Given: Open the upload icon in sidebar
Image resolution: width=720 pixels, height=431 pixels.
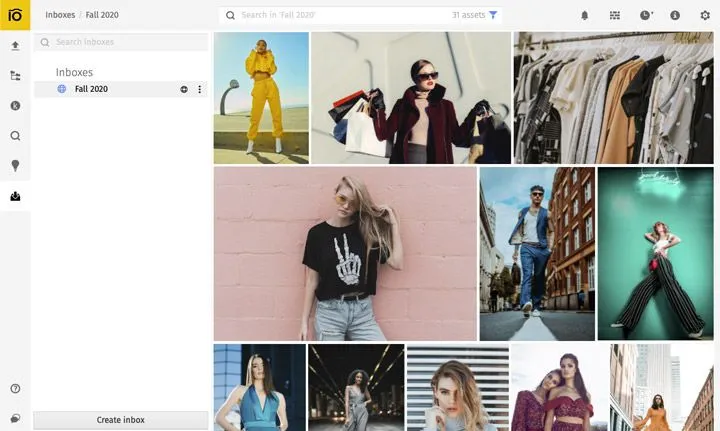Looking at the screenshot, I should pos(15,45).
